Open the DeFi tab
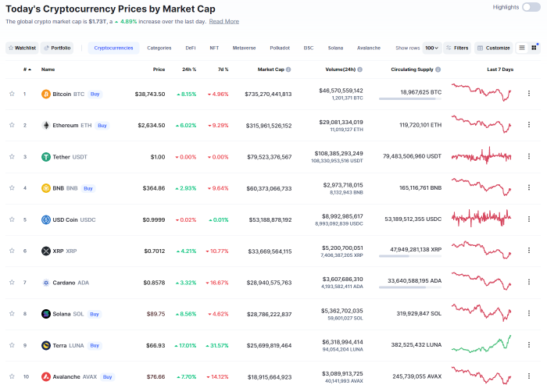Viewport: 547px width, 392px height. tap(191, 48)
